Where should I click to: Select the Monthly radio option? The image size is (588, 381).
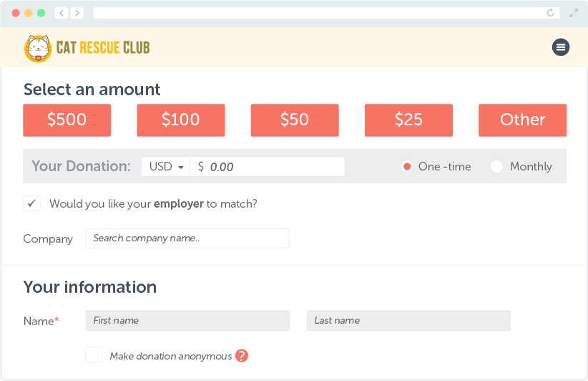pyautogui.click(x=496, y=166)
